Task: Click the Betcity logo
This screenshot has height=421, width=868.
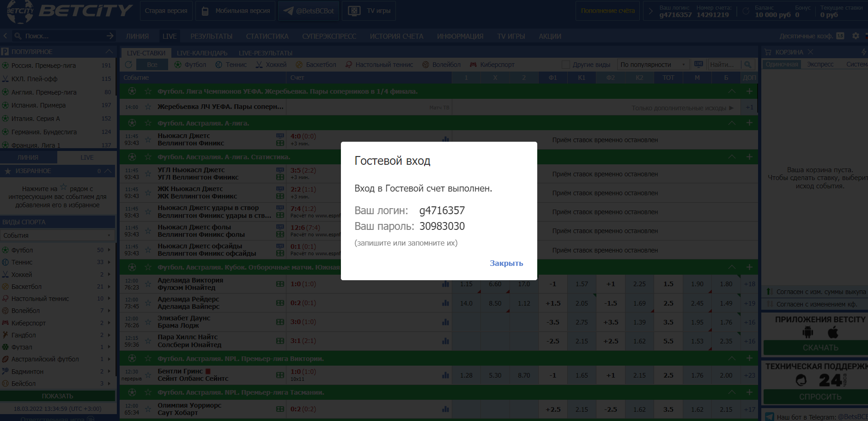Action: (x=69, y=11)
